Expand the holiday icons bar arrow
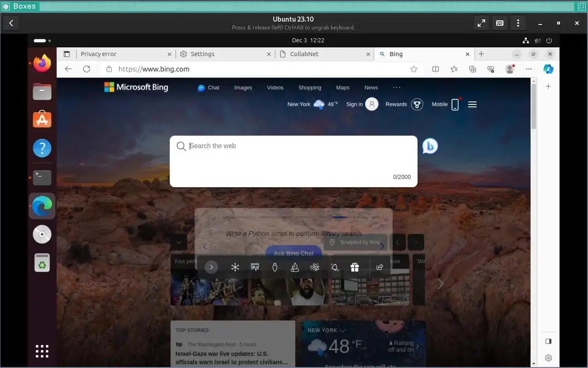Image resolution: width=588 pixels, height=368 pixels. point(211,267)
